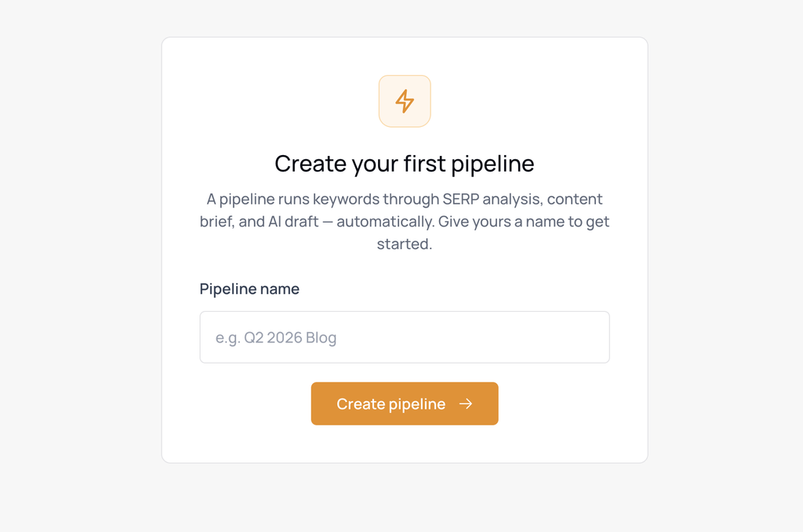Select the rounded tile behind the lightning bolt
The image size is (803, 532).
[405, 101]
